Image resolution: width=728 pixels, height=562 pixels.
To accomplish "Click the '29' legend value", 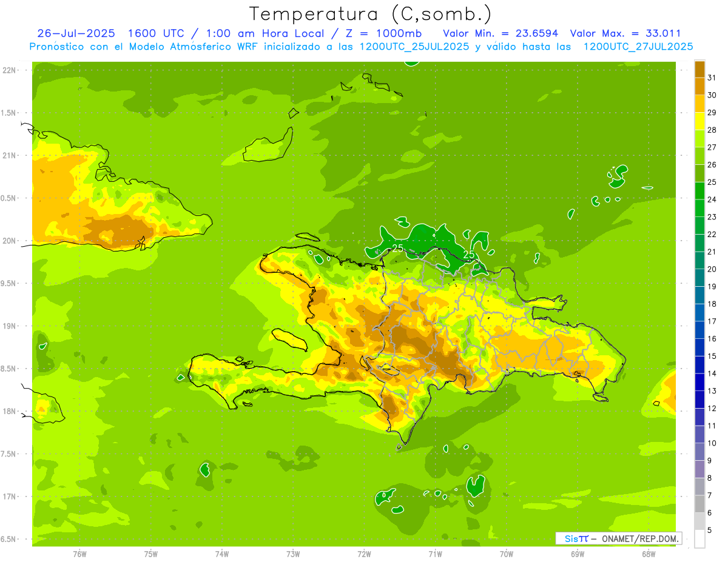I will pyautogui.click(x=712, y=113).
